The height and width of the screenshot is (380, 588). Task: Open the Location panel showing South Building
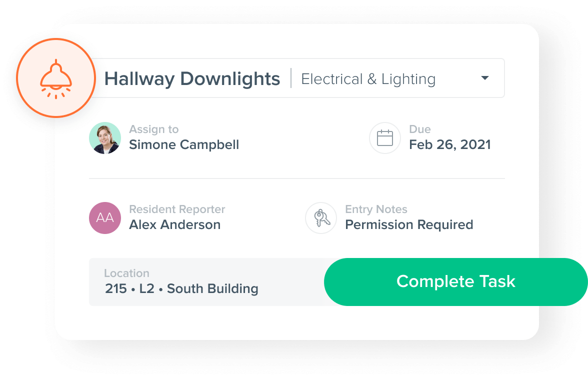(x=181, y=282)
